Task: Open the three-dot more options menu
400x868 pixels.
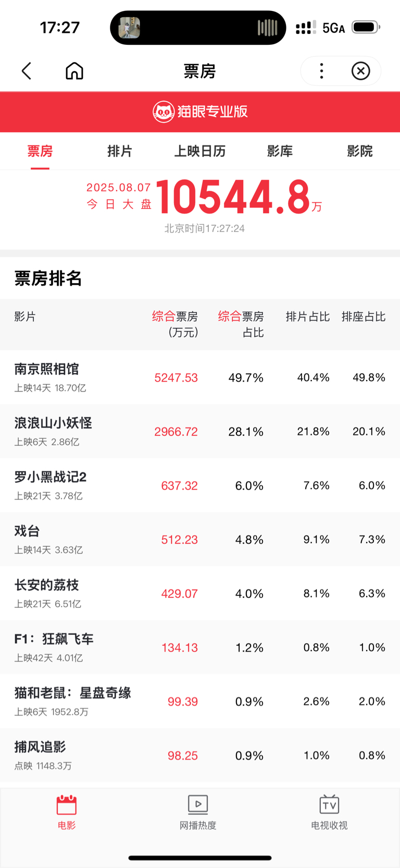Action: pos(321,71)
